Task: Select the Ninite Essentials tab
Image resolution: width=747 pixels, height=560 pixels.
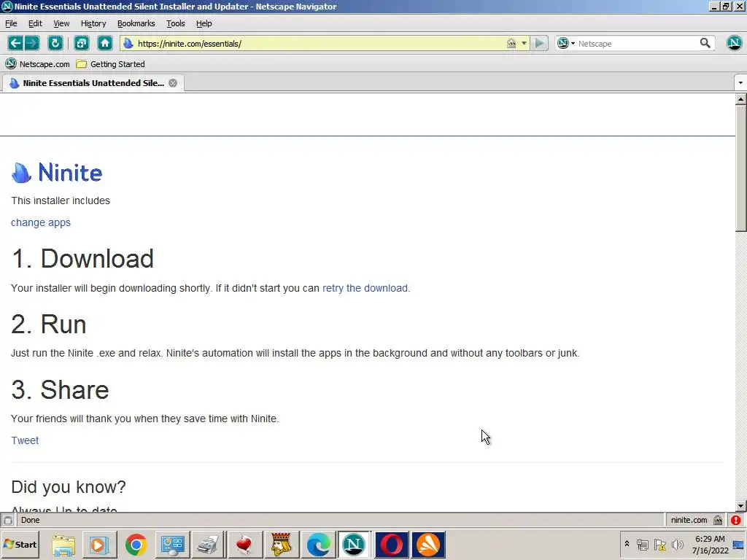Action: (93, 83)
